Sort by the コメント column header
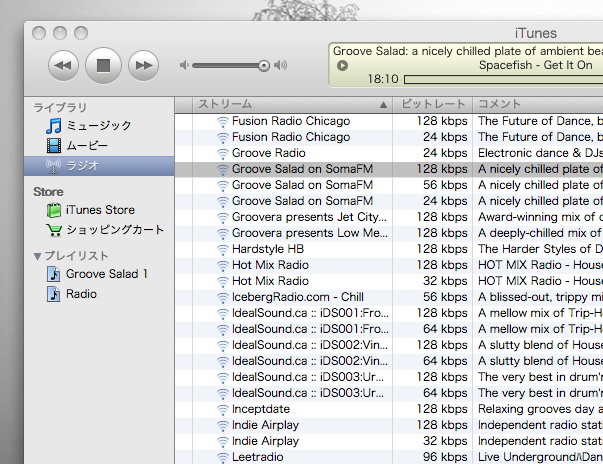 point(538,105)
